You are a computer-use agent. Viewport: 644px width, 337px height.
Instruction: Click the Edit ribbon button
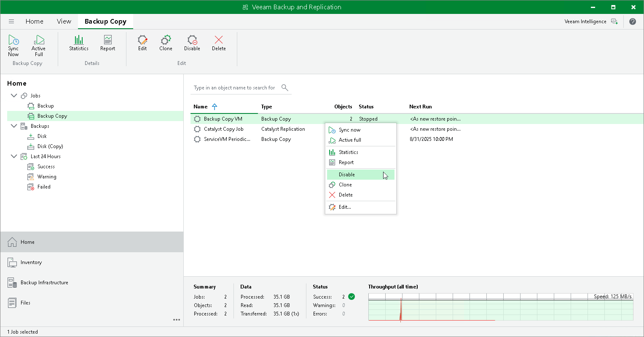coord(143,43)
